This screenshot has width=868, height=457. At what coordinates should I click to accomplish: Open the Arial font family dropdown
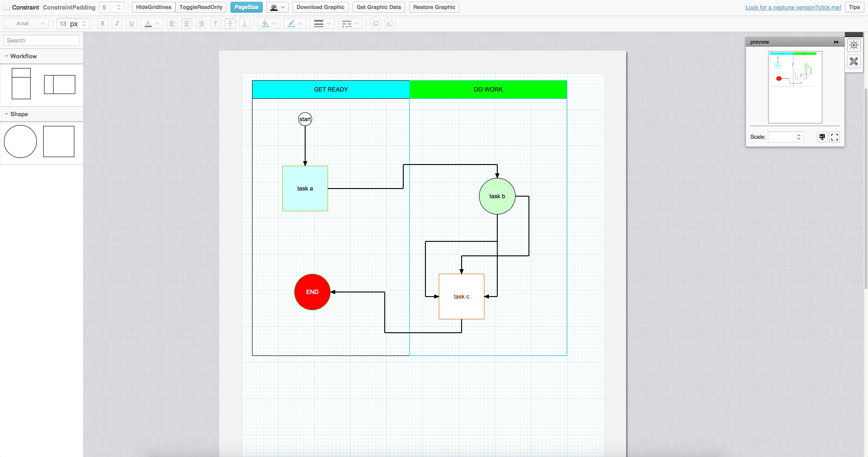point(26,24)
